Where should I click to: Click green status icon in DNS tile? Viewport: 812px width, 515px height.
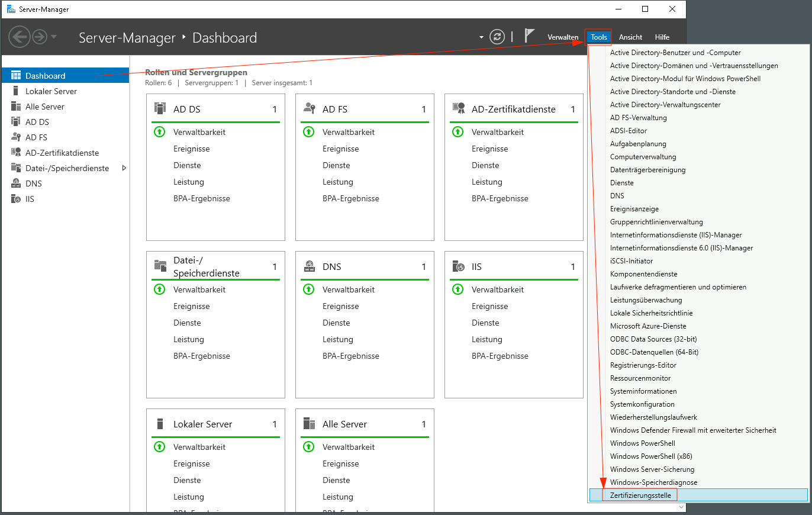308,289
